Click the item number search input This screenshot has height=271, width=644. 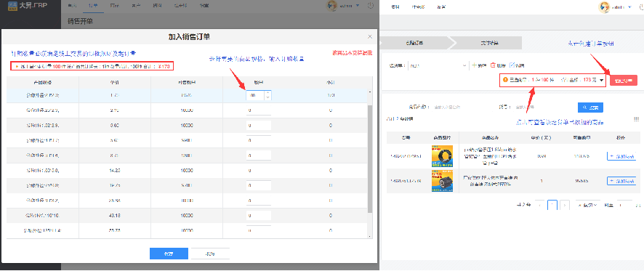point(542,108)
